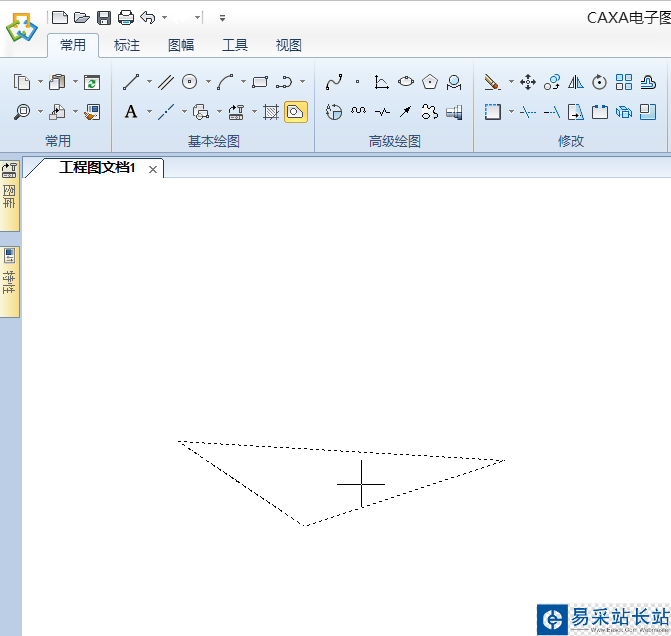Select the Spline curve tool
This screenshot has width=671, height=636.
(x=334, y=82)
